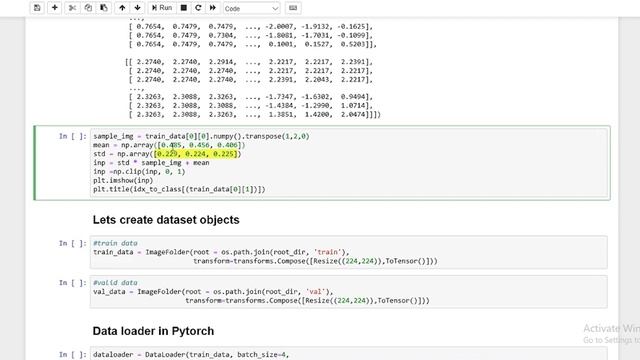This screenshot has height=360, width=640.
Task: Restart the kernel
Action: click(x=198, y=8)
